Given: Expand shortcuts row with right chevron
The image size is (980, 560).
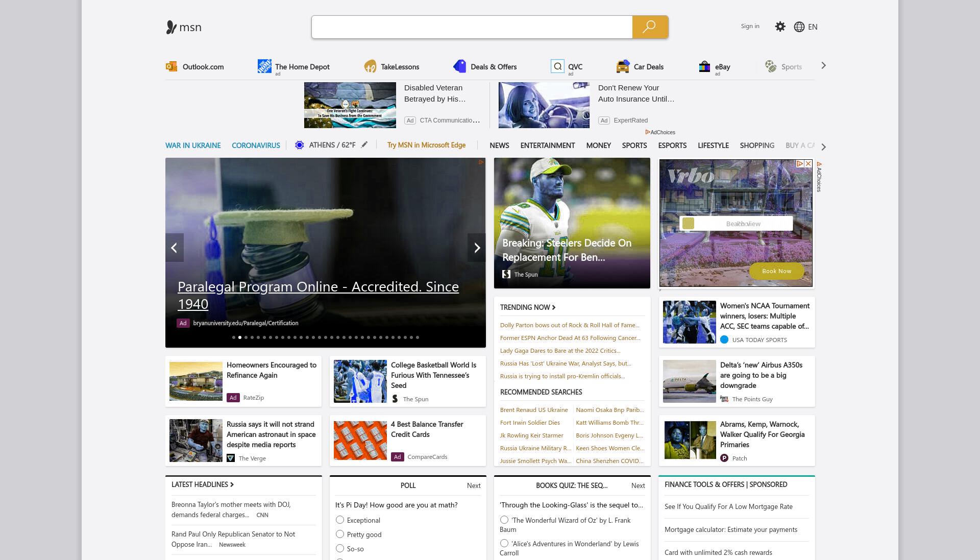Looking at the screenshot, I should (x=823, y=65).
